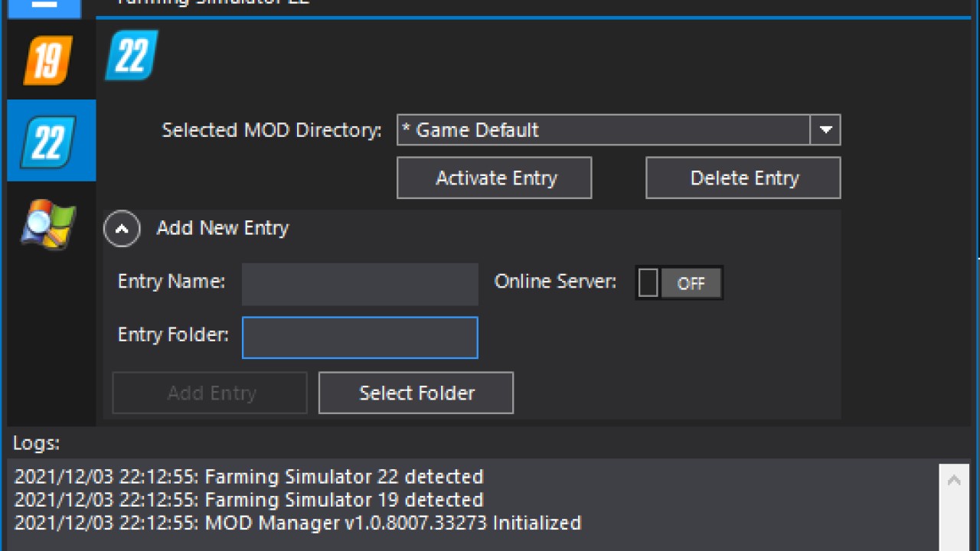Click the 'Selected MOD Directory:' label

tap(272, 130)
